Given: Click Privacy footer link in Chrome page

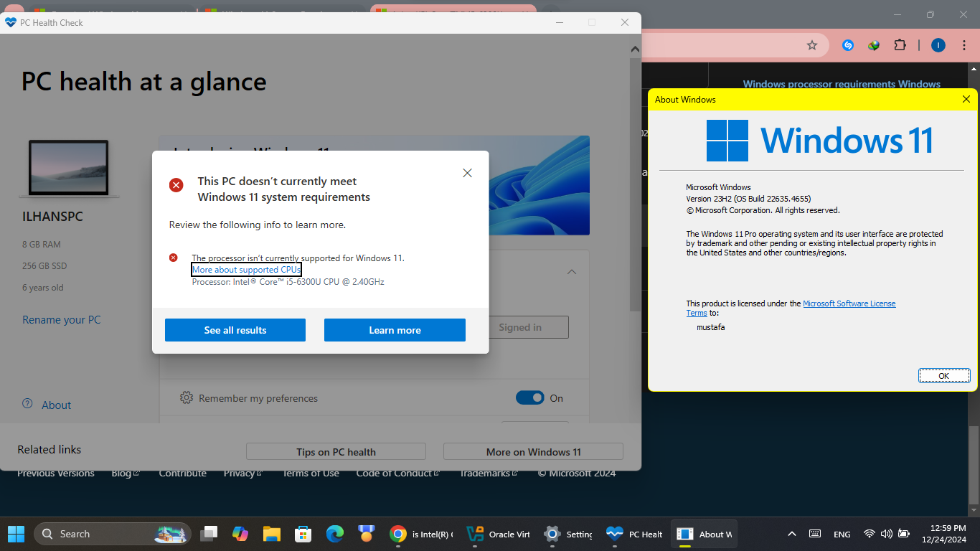Looking at the screenshot, I should [x=242, y=474].
